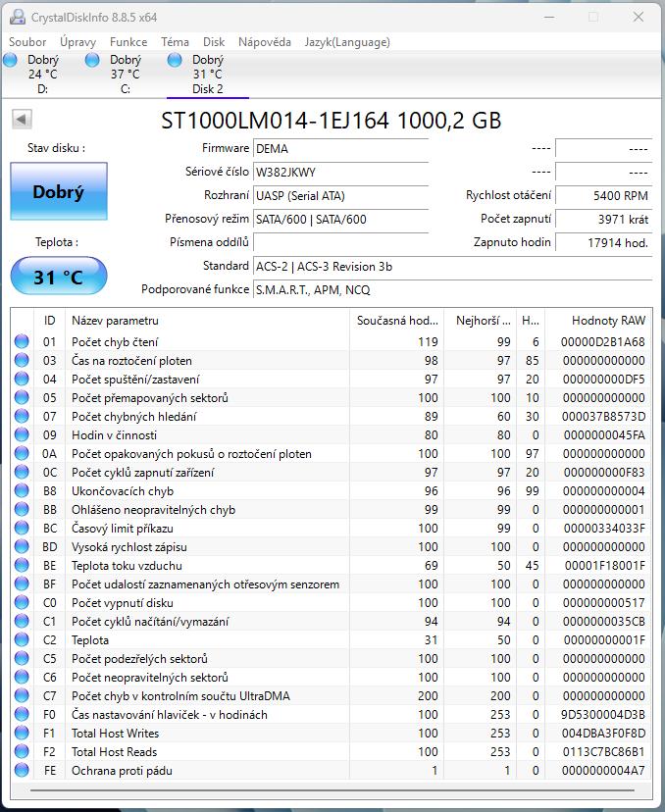Viewport: 665px width, 812px height.
Task: Click the Hodnoty RAW column header
Action: (598, 321)
